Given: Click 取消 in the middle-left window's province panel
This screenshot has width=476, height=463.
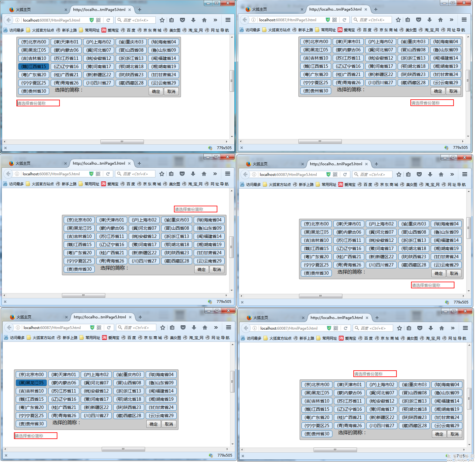Looking at the screenshot, I should 217,269.
